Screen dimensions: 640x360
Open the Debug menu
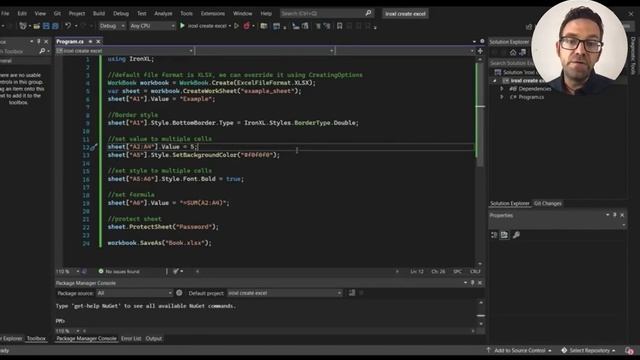[121, 13]
